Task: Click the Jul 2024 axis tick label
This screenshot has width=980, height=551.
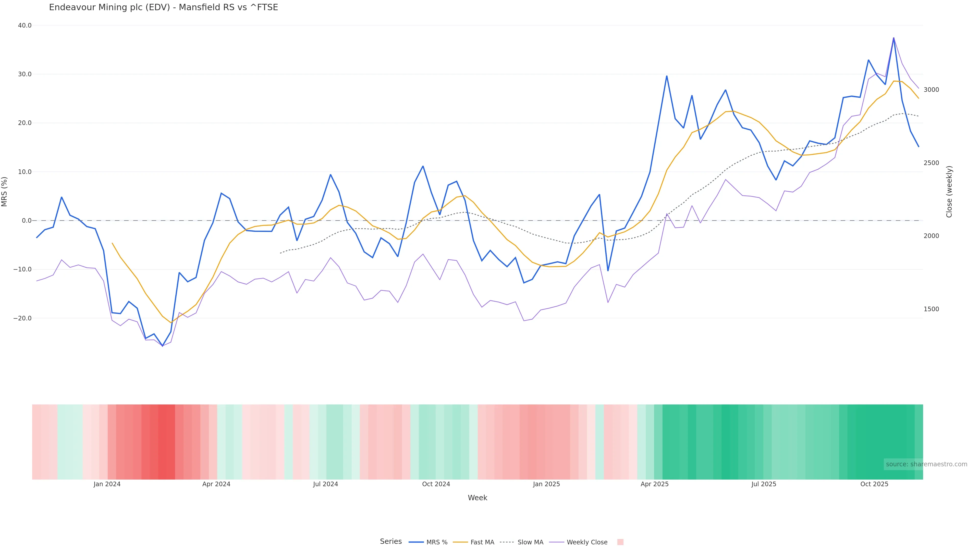Action: [325, 484]
